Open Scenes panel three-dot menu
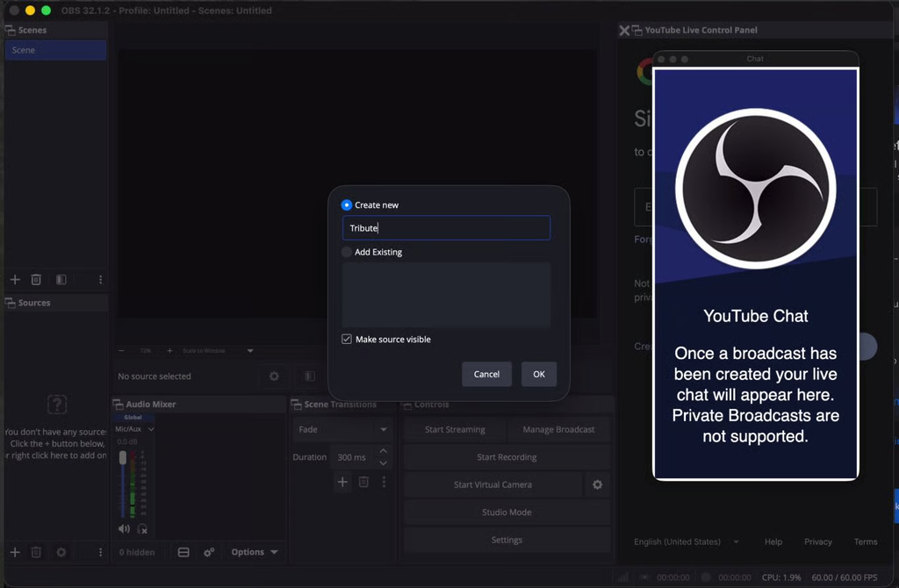The height and width of the screenshot is (588, 899). click(x=100, y=280)
